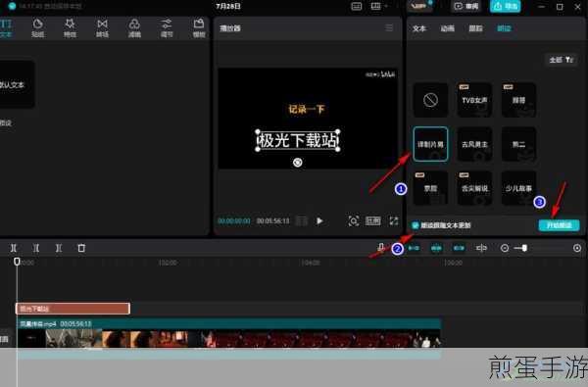Open the Templates (模板) tab
Screen dimensions: 588x387
pyautogui.click(x=199, y=28)
